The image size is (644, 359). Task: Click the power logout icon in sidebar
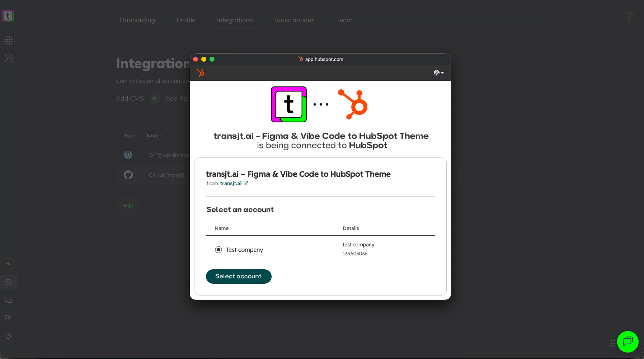[x=8, y=336]
